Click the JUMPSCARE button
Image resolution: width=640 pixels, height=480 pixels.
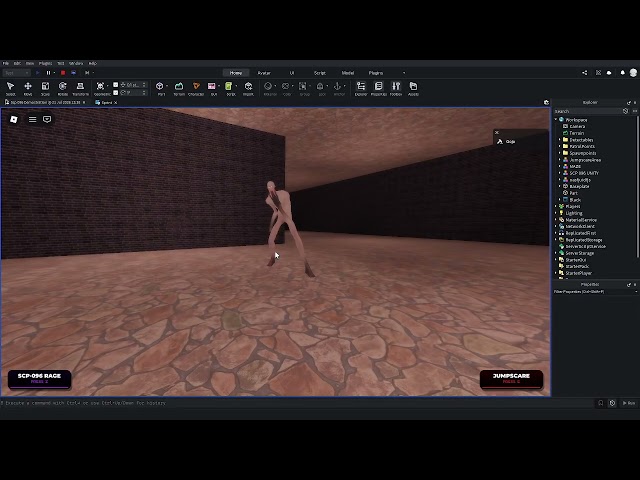coord(511,378)
